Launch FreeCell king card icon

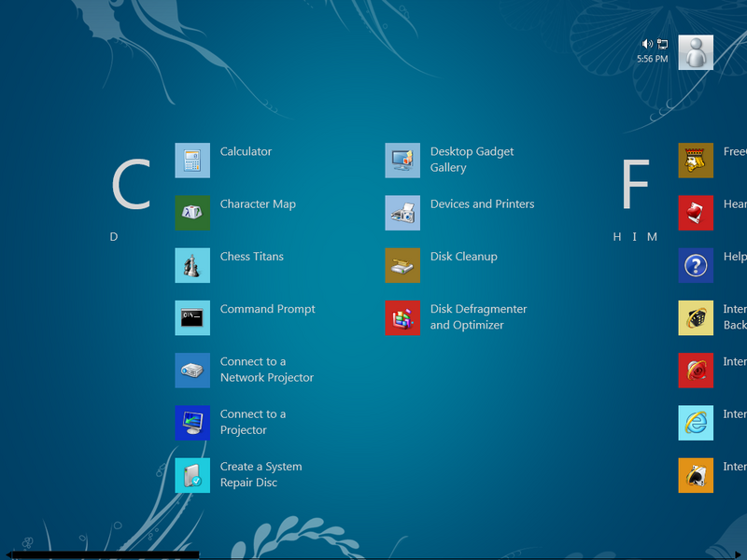coord(696,161)
